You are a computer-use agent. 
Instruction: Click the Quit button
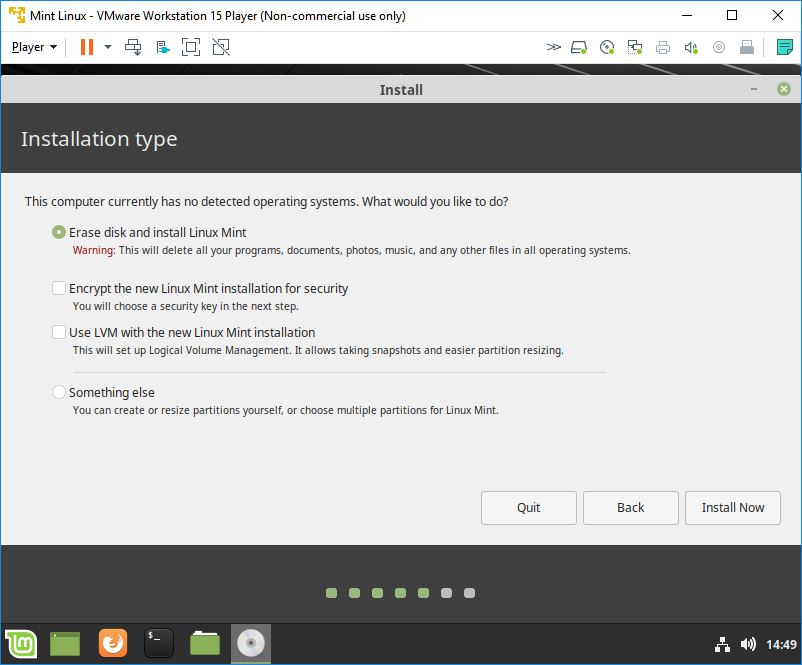528,508
